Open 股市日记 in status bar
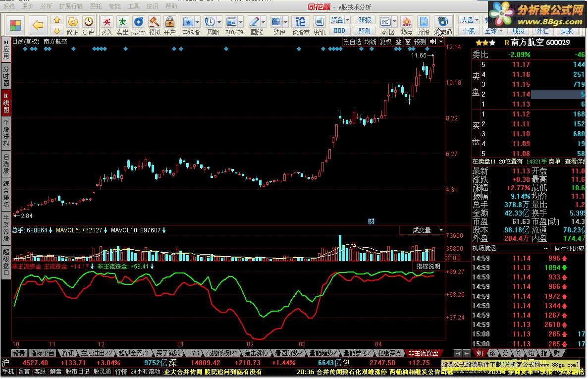Image resolution: width=588 pixels, height=379 pixels. tap(78, 372)
